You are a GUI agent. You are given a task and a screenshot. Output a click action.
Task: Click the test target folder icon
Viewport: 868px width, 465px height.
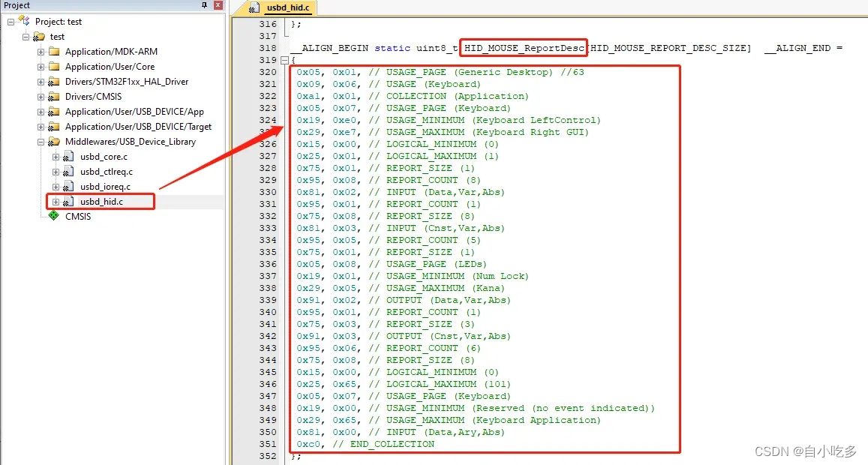(x=39, y=37)
